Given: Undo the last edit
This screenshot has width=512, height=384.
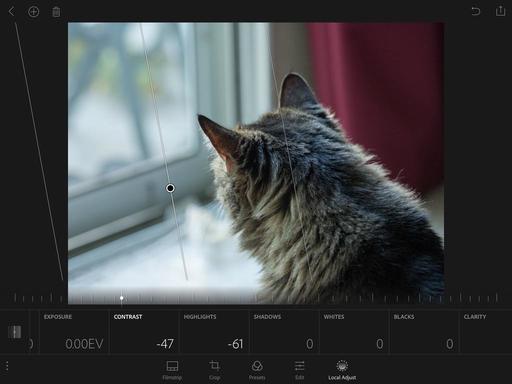Looking at the screenshot, I should (x=476, y=11).
